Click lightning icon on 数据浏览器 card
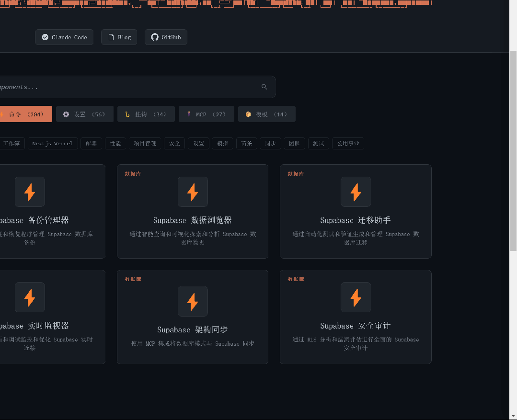 tap(193, 192)
